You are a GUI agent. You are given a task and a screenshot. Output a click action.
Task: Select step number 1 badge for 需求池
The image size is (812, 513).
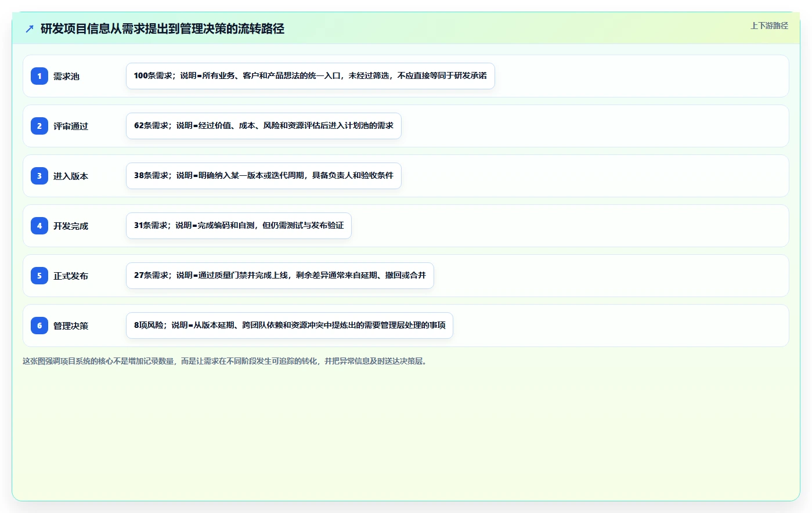pos(39,76)
